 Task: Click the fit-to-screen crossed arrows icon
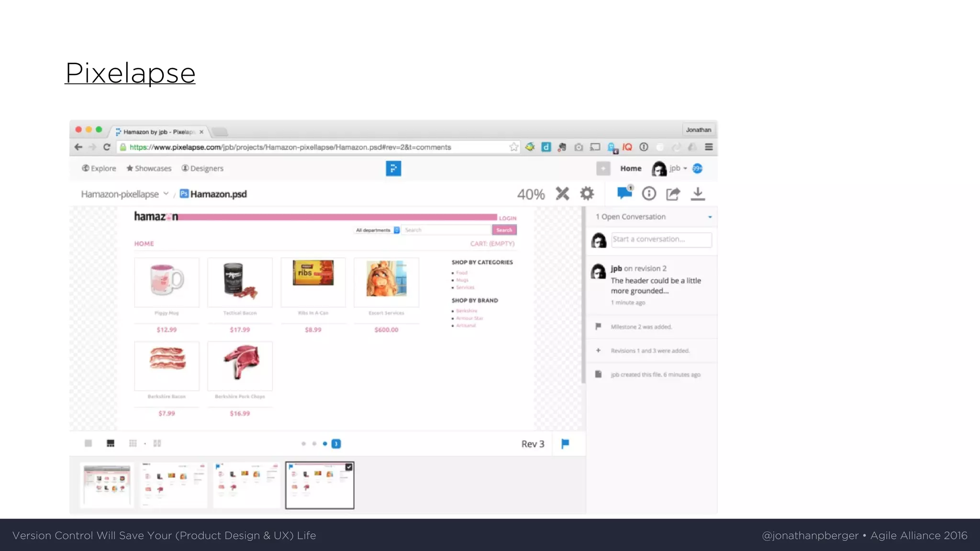click(x=562, y=194)
